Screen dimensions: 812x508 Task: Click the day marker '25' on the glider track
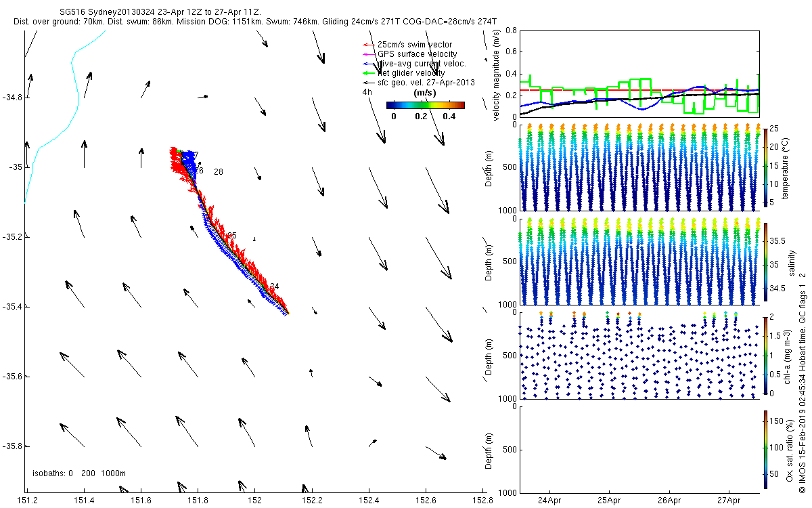(x=232, y=236)
